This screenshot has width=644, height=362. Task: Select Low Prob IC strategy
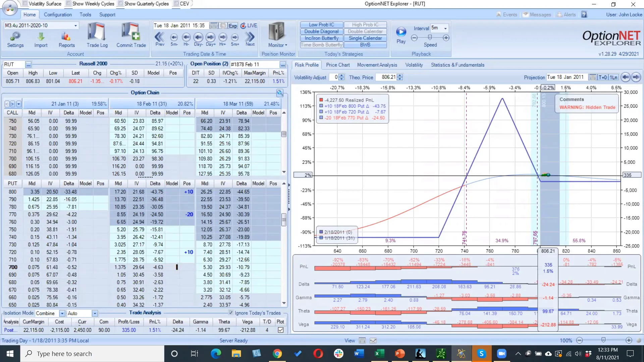tap(321, 25)
